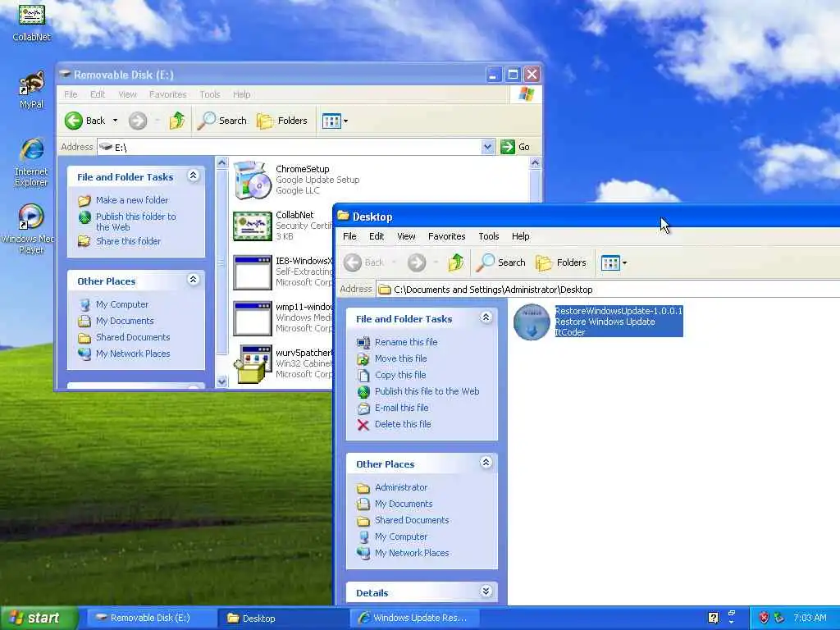Image resolution: width=840 pixels, height=630 pixels.
Task: Click Back arrow in Removable Disk window
Action: click(73, 121)
